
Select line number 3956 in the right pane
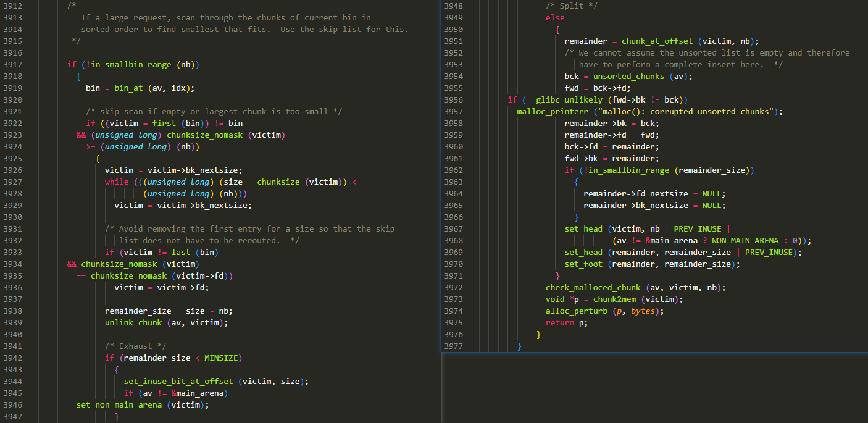pos(453,100)
